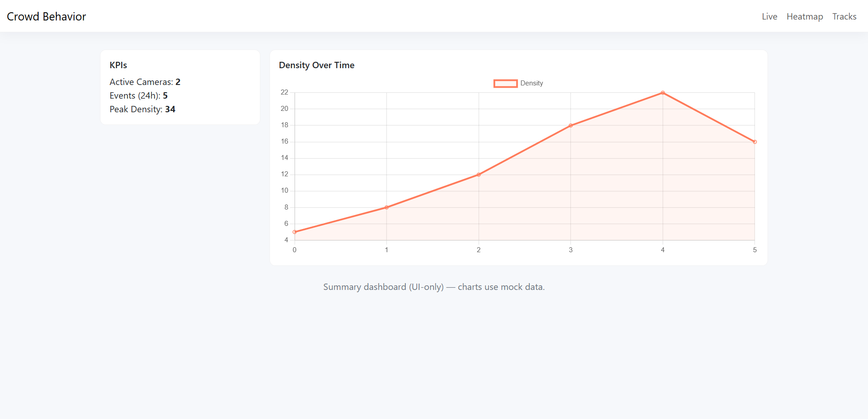Click the data point at time 3
868x419 pixels.
coord(570,125)
